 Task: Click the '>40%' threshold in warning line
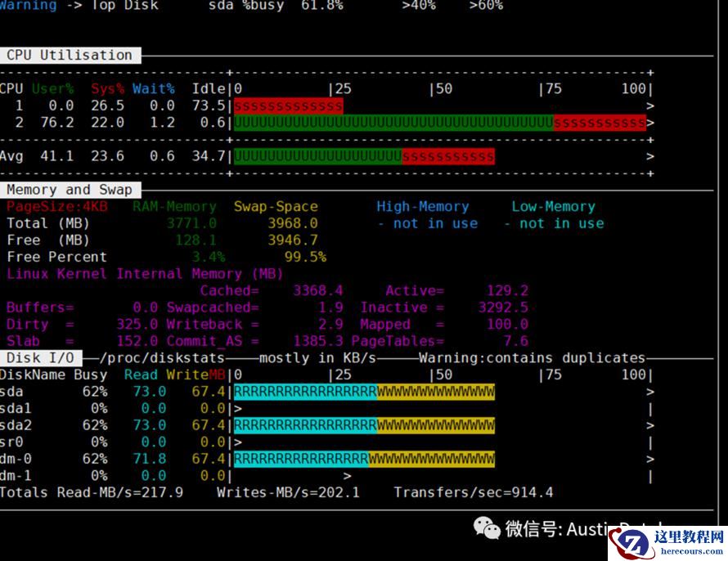419,6
